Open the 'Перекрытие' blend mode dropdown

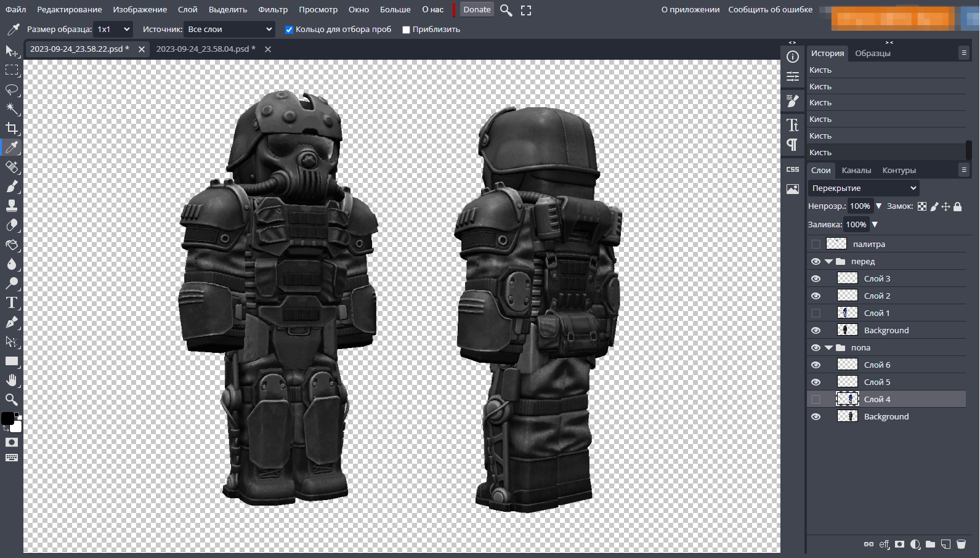coord(864,188)
